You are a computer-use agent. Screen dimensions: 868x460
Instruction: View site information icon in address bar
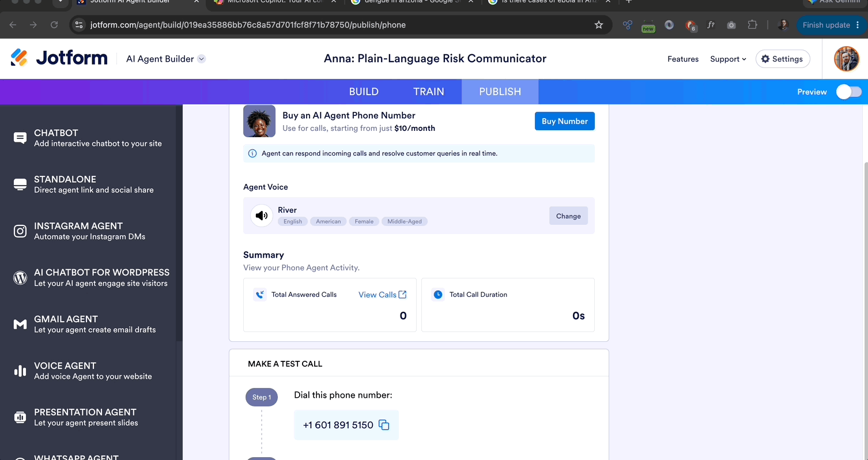[80, 25]
